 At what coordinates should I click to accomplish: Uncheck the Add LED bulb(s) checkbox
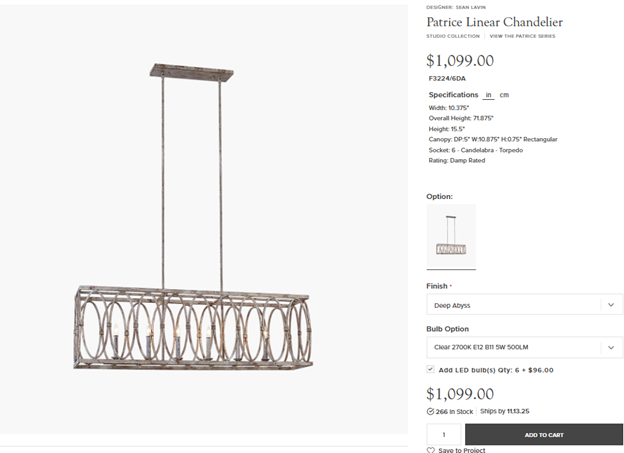tap(430, 369)
